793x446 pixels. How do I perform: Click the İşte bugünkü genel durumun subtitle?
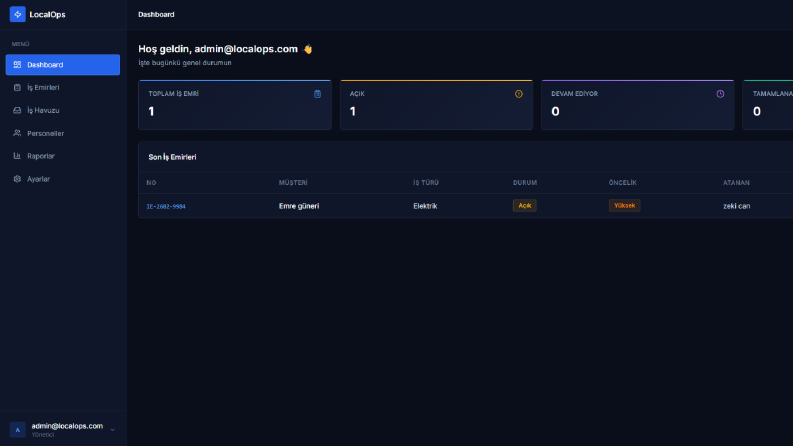point(185,63)
